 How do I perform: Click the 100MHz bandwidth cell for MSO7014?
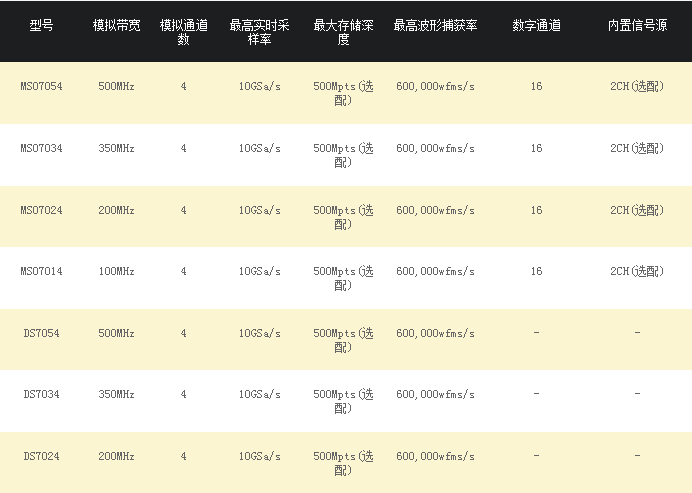117,271
